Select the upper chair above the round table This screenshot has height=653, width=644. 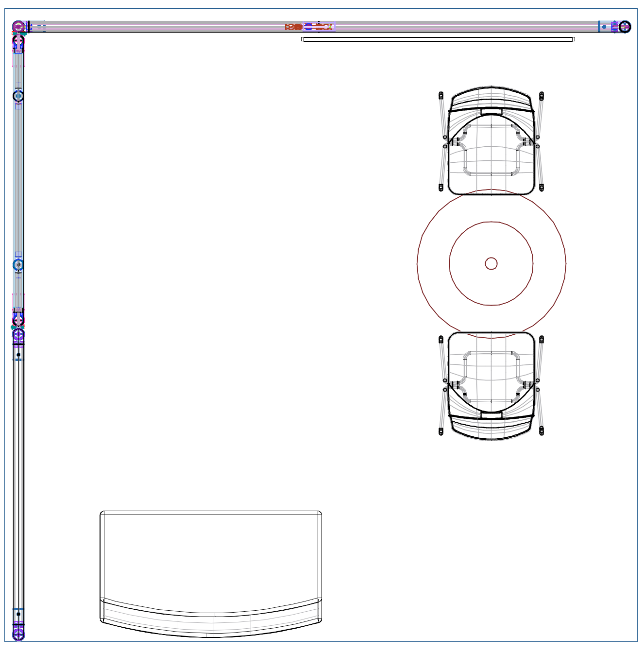click(x=491, y=146)
